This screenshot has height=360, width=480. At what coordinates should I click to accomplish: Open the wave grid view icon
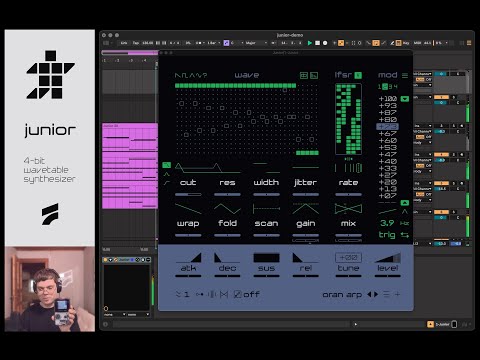(x=304, y=76)
